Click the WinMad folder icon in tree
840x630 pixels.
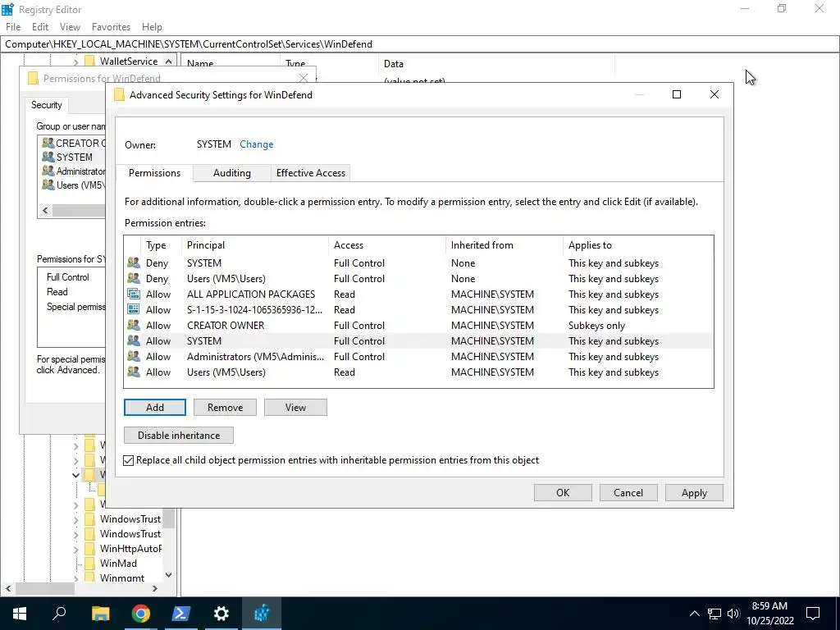(90, 563)
